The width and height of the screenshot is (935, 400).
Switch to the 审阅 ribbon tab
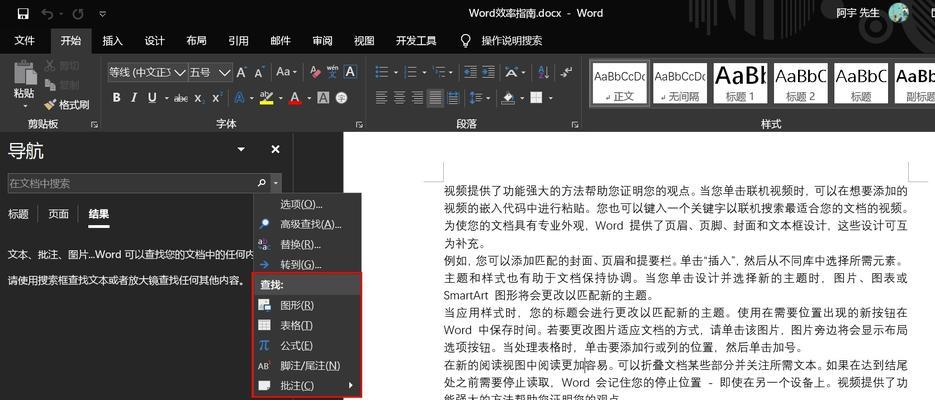322,41
